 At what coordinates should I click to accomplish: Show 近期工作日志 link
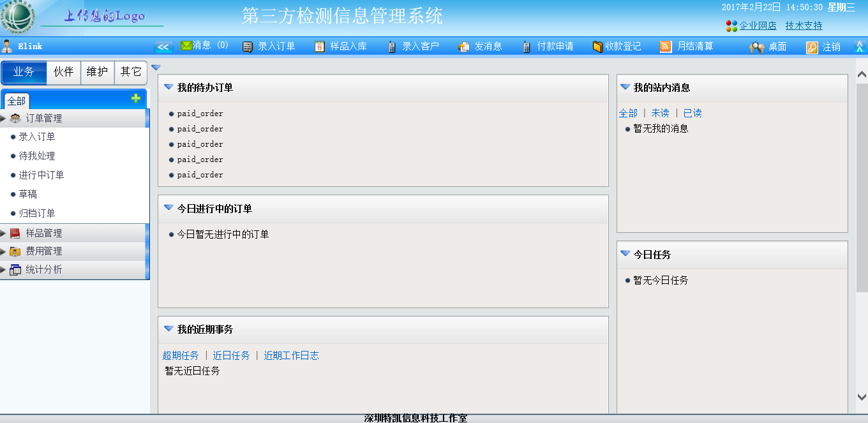292,355
